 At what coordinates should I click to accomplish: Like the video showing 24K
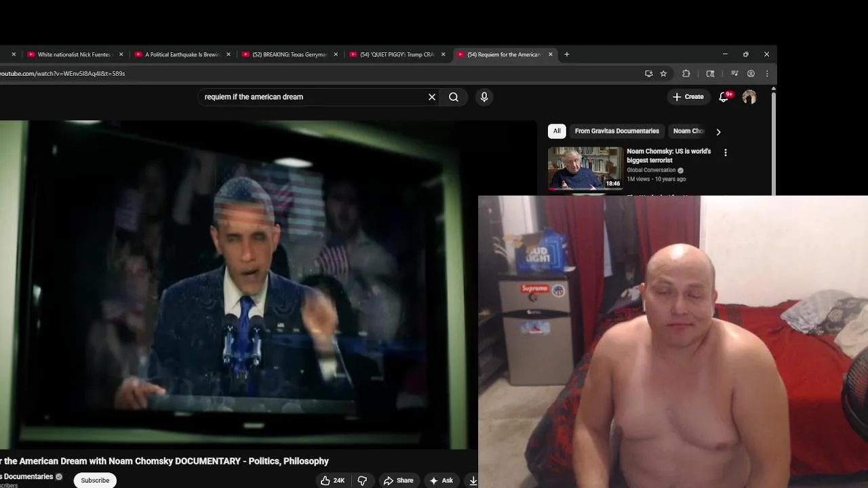point(333,481)
